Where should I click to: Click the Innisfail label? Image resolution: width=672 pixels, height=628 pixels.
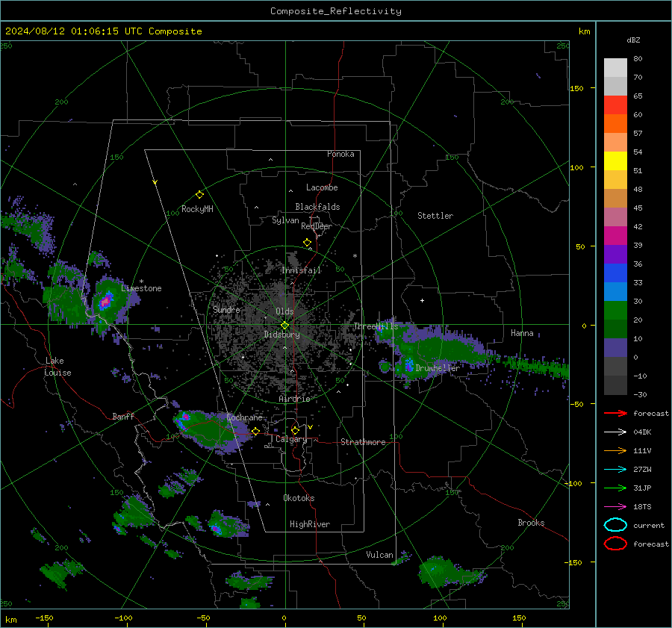pos(301,270)
